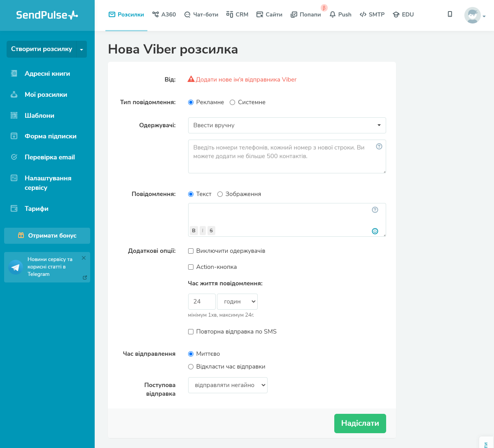
Task: Click the Перевірка email check icon
Action: [x=14, y=157]
